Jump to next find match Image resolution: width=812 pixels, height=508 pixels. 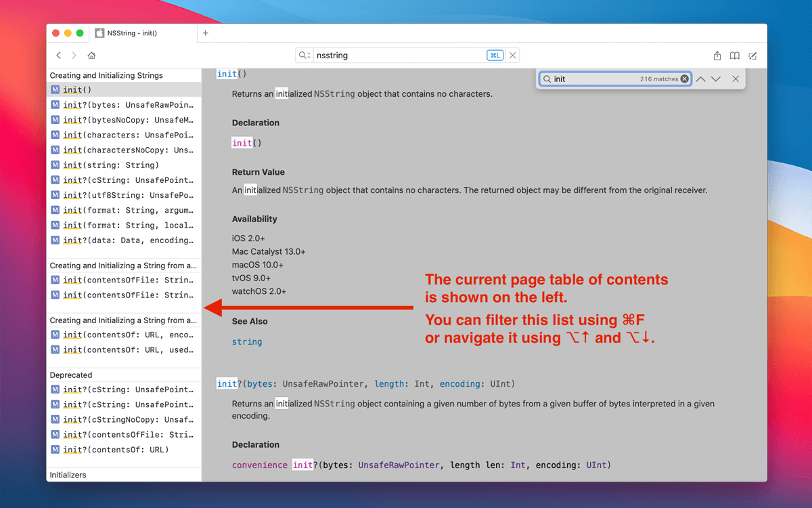[716, 79]
